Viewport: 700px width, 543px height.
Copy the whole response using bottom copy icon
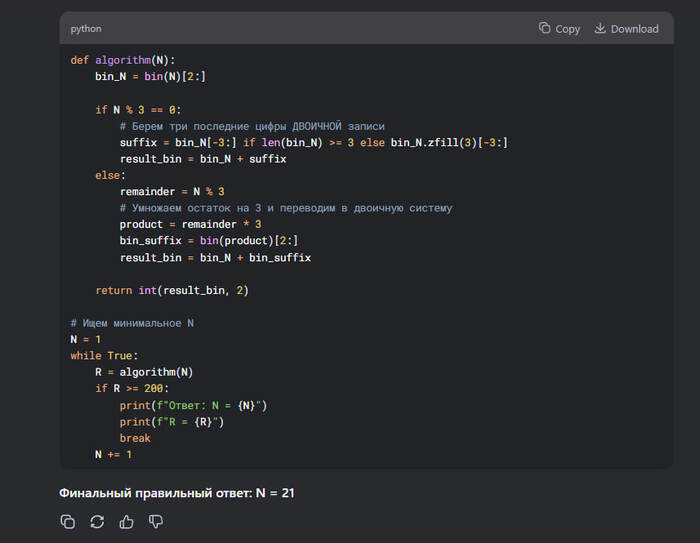tap(68, 521)
